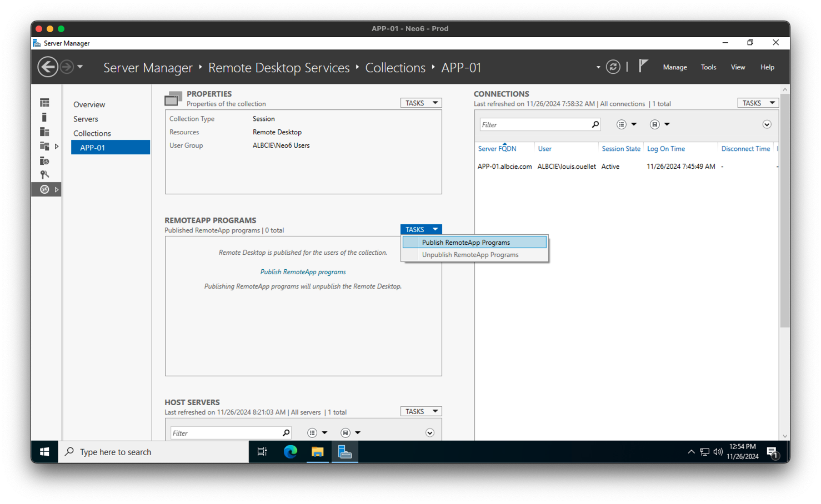Image resolution: width=821 pixels, height=504 pixels.
Task: Expand the Tasks dropdown next to Connections
Action: [x=757, y=103]
